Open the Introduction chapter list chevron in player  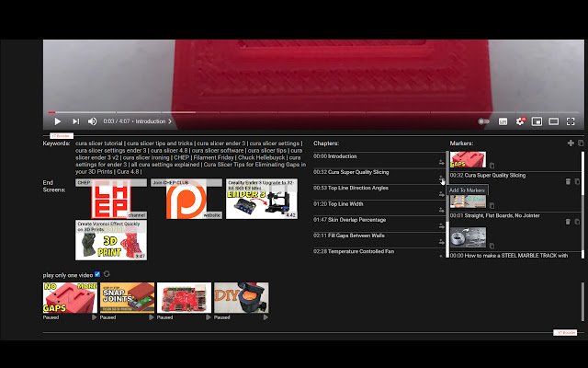point(170,121)
